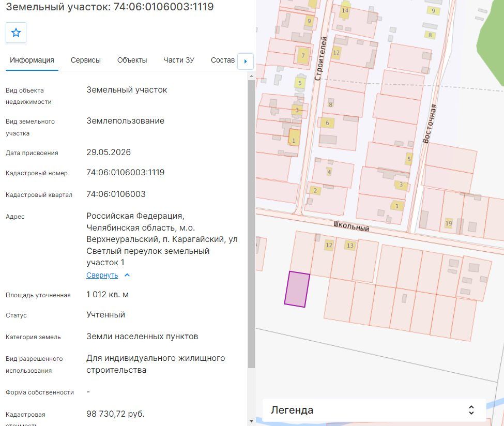Select the cadastral number 74:06:0106003:1119 value
Image resolution: width=504 pixels, height=426 pixels.
coord(126,172)
